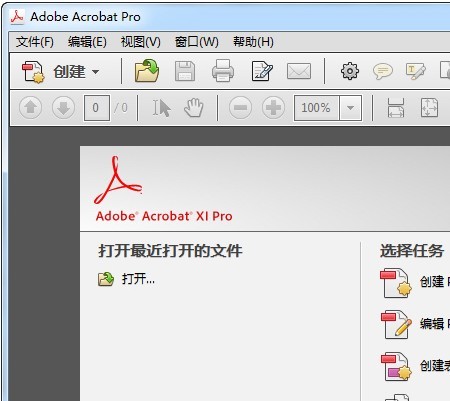This screenshot has height=401, width=450.
Task: Expand the 创建 dropdown arrow
Action: pyautogui.click(x=96, y=72)
